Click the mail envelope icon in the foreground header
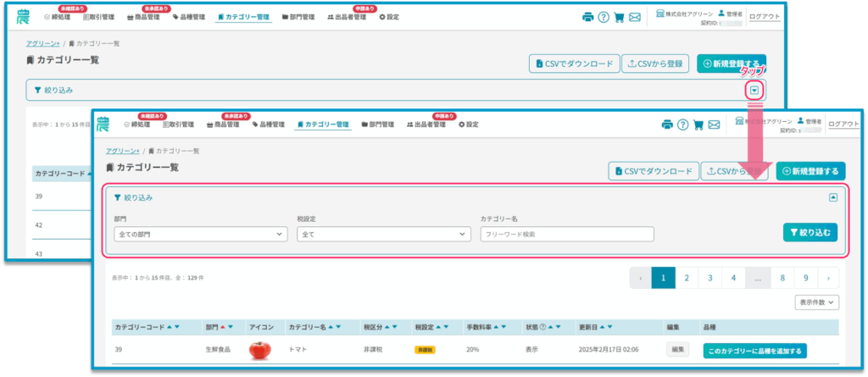The height and width of the screenshot is (377, 868). (715, 125)
